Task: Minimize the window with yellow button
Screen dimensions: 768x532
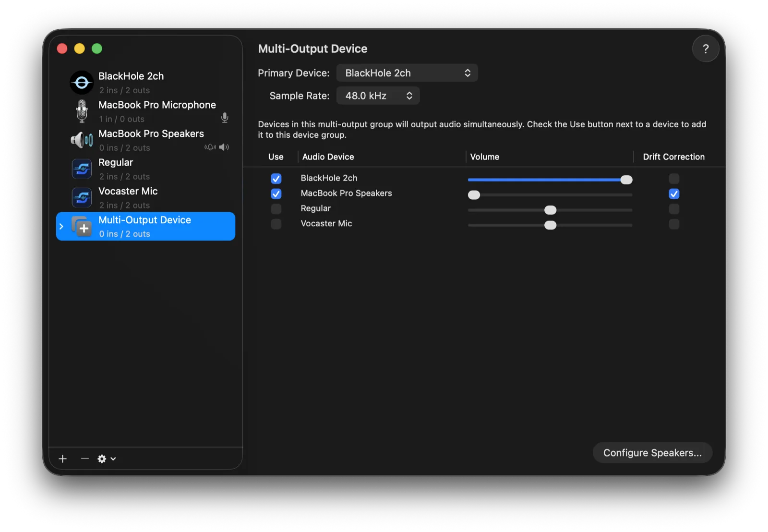Action: click(x=80, y=48)
